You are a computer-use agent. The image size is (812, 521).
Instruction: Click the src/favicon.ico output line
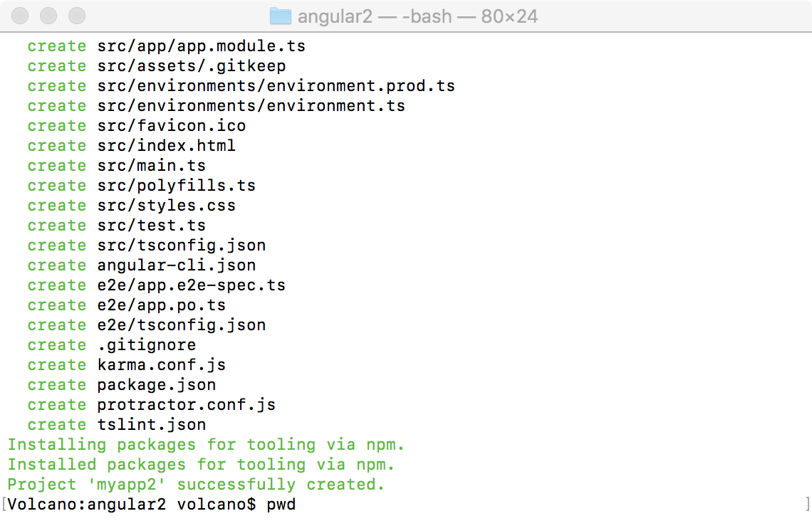[171, 126]
